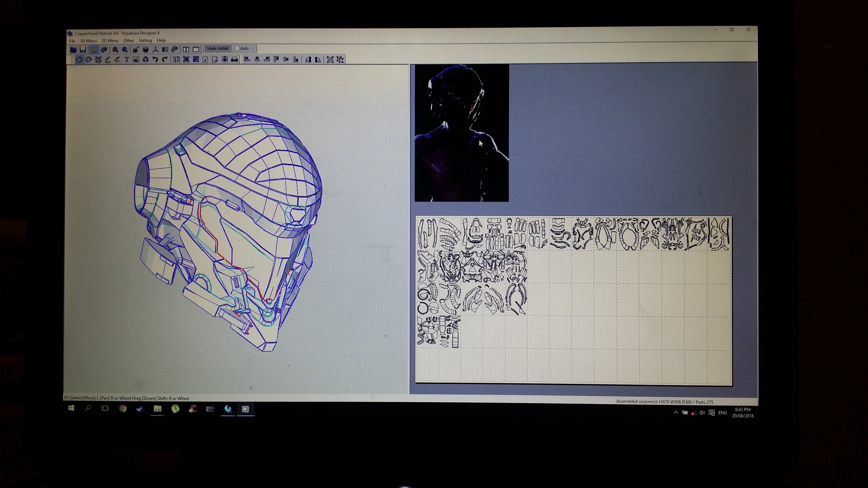Open File Explorer from taskbar
The height and width of the screenshot is (488, 868).
[x=157, y=409]
